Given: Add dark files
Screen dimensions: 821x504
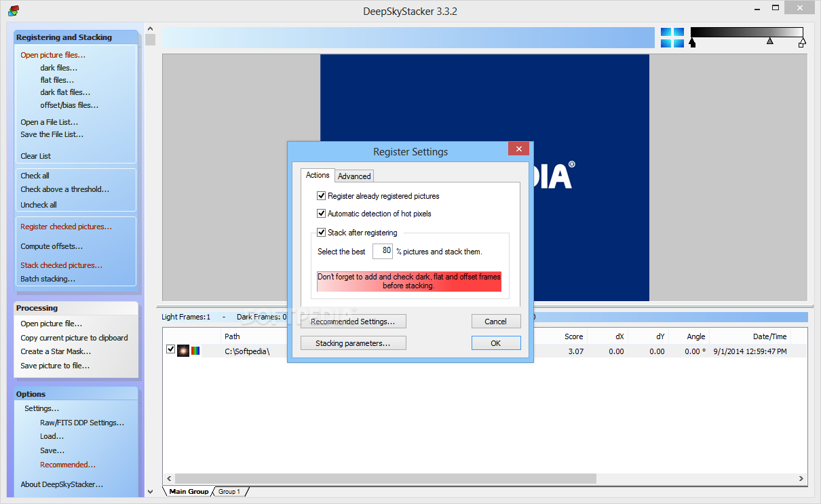Looking at the screenshot, I should point(58,68).
